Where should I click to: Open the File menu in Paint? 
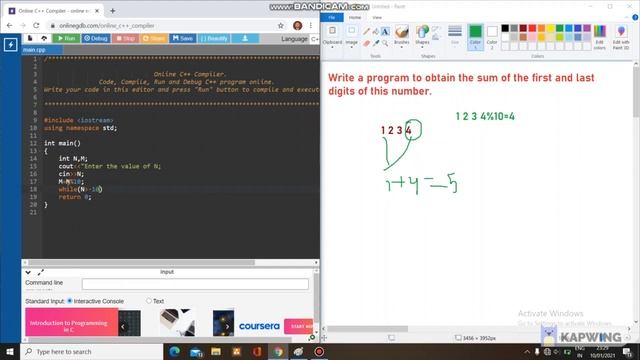[331, 17]
